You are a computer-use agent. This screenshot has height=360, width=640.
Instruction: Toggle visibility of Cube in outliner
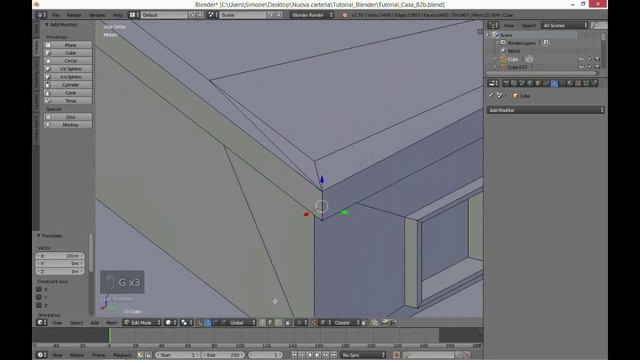point(581,59)
